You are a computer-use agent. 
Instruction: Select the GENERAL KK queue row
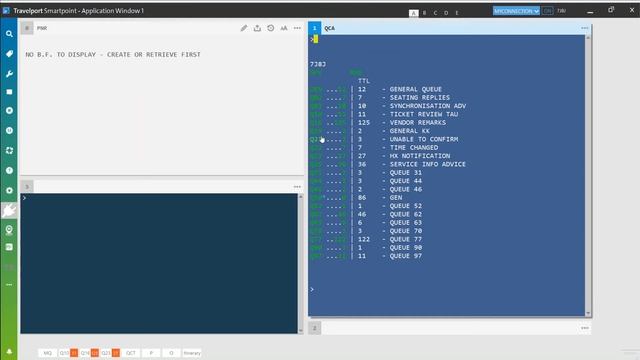pos(370,131)
